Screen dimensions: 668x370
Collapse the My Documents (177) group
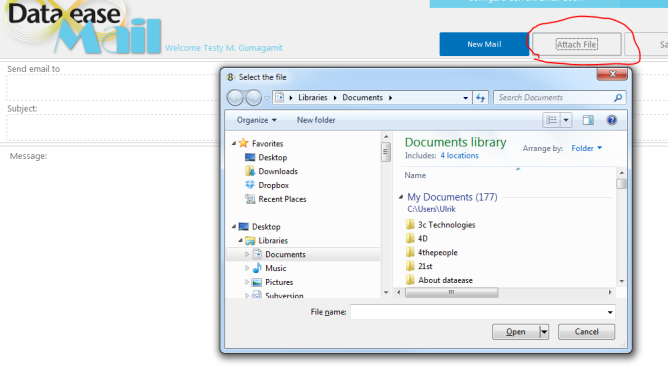401,197
